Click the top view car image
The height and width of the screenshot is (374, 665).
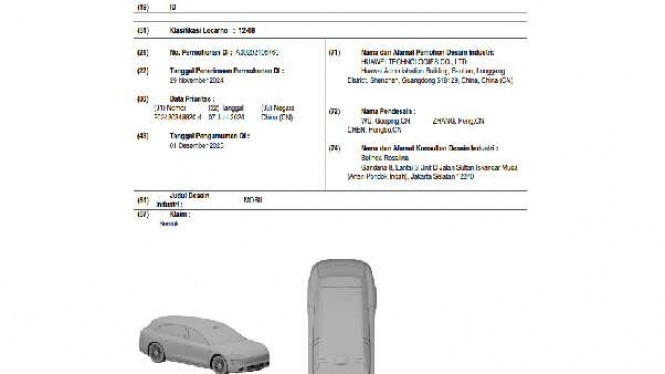tap(342, 316)
